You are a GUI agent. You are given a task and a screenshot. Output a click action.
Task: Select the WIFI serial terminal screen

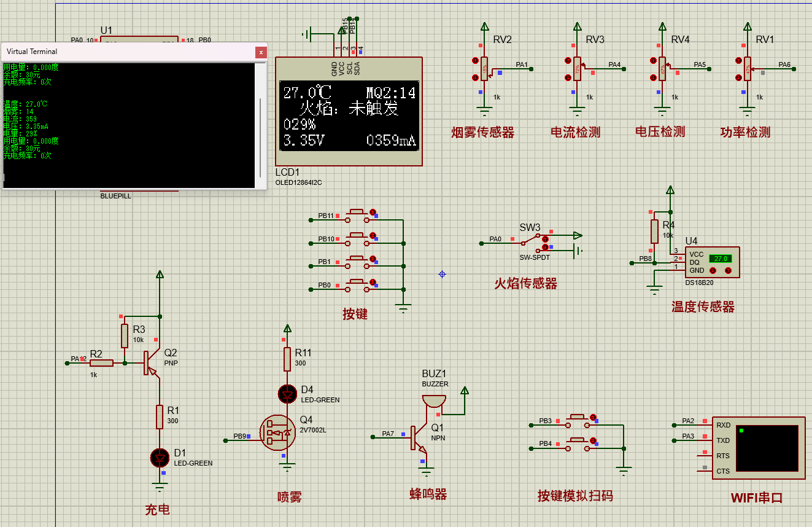[767, 448]
